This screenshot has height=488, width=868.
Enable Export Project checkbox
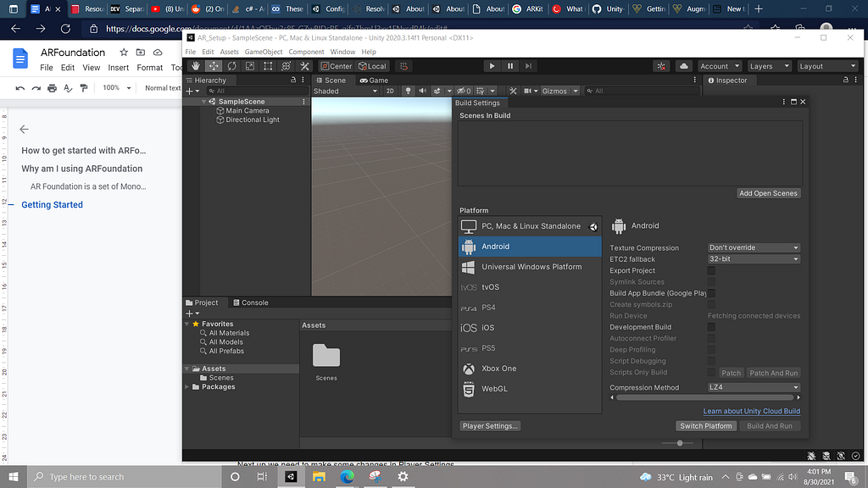(711, 270)
